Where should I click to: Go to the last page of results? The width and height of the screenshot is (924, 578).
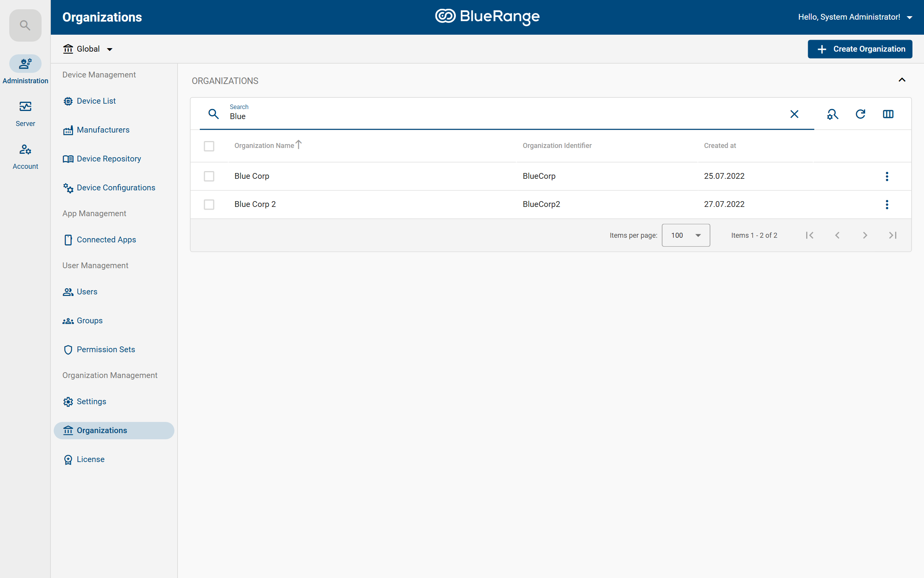[893, 235]
